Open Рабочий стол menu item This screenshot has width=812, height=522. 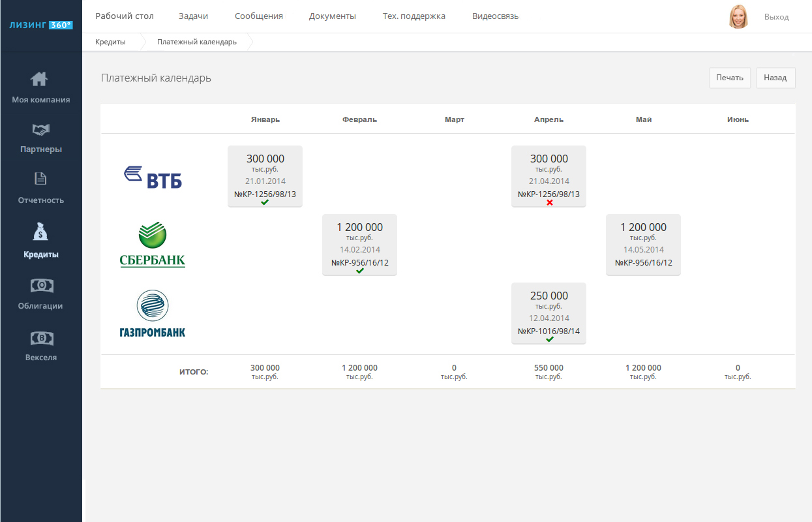click(x=125, y=16)
